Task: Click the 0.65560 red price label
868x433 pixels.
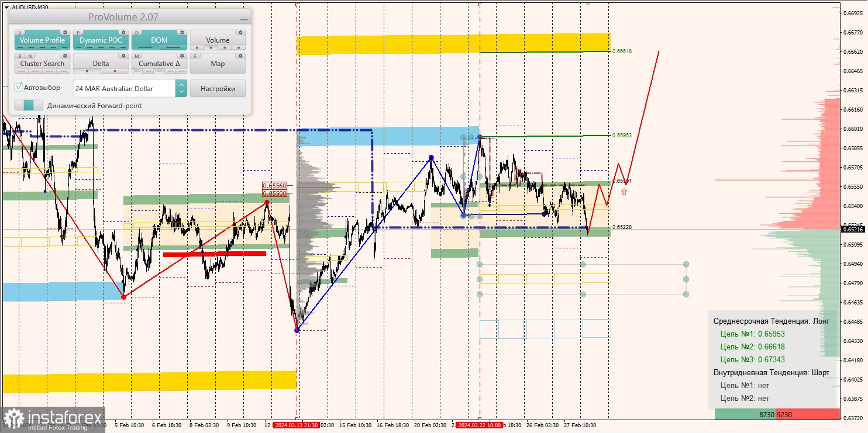Action: pos(274,186)
